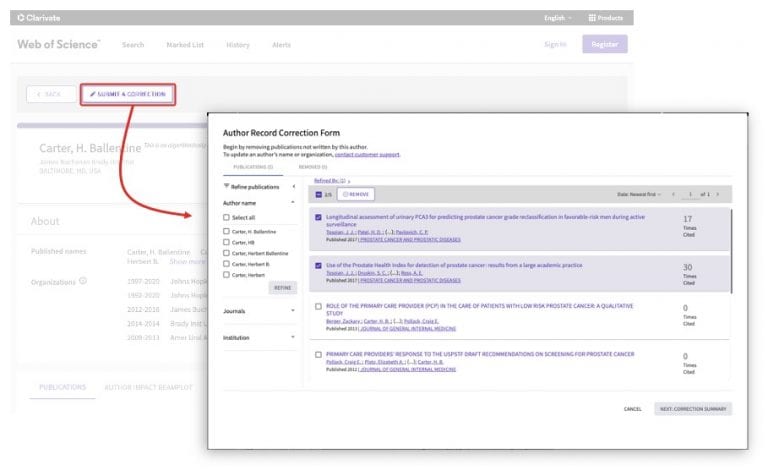Check the last Carter, Herbert name box
The width and height of the screenshot is (768, 471).
click(x=226, y=274)
